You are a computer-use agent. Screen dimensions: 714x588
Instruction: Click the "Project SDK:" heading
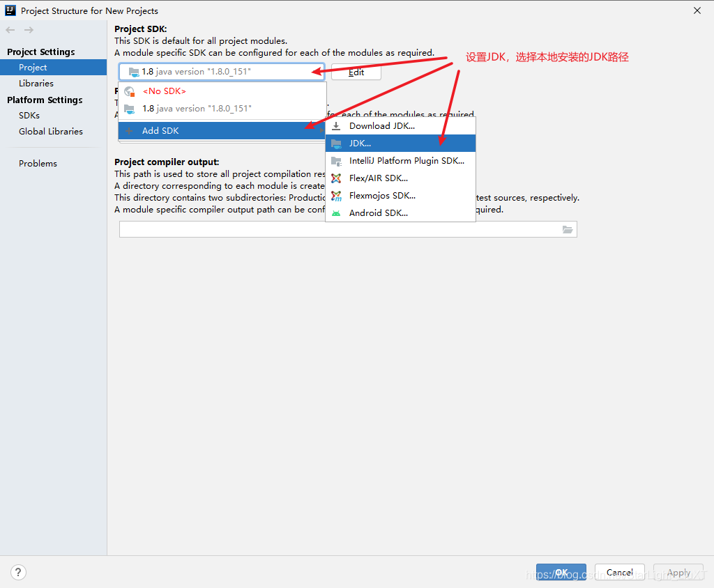click(x=141, y=29)
